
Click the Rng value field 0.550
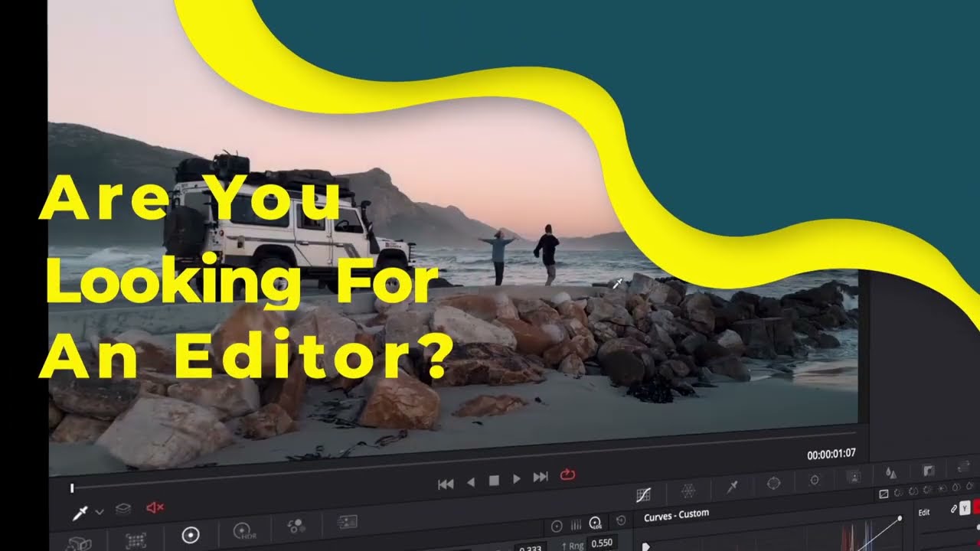(602, 543)
